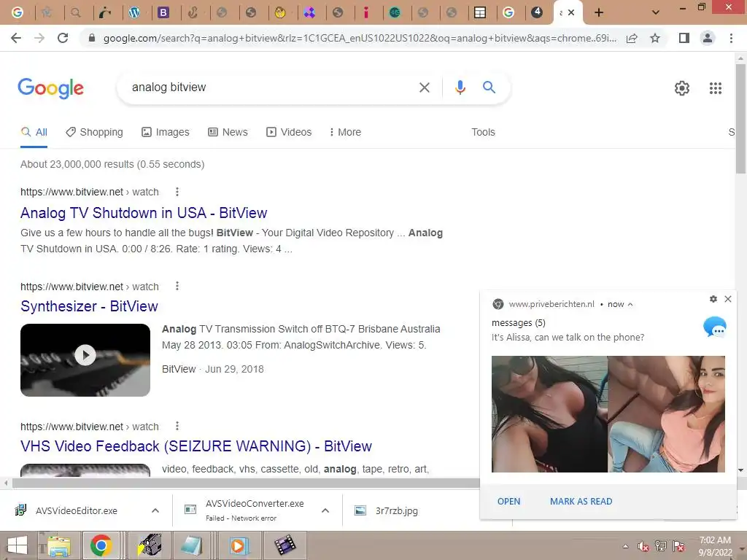The width and height of the screenshot is (747, 560).
Task: Switch to Shopping results
Action: [x=94, y=133]
